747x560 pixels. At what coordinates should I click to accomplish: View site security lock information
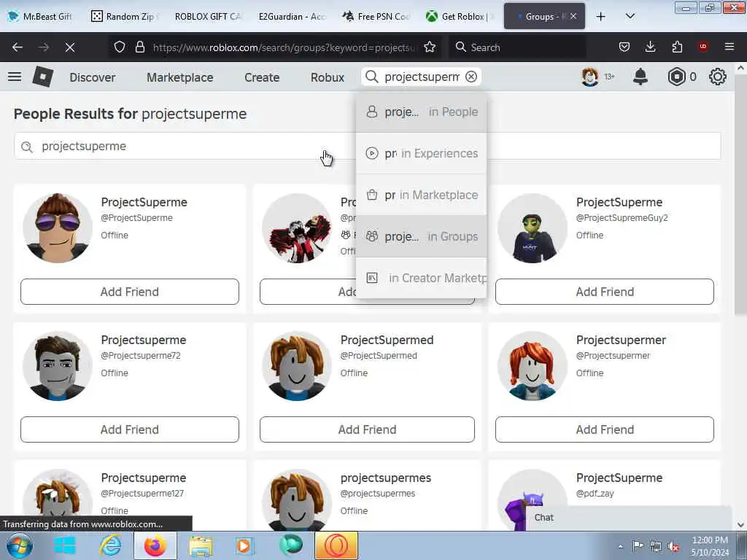point(139,47)
